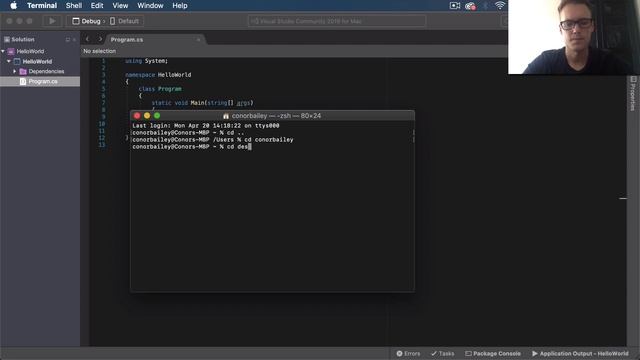Click the Program.cs file icon in tree
Screen dimensions: 640x360
tap(23, 82)
